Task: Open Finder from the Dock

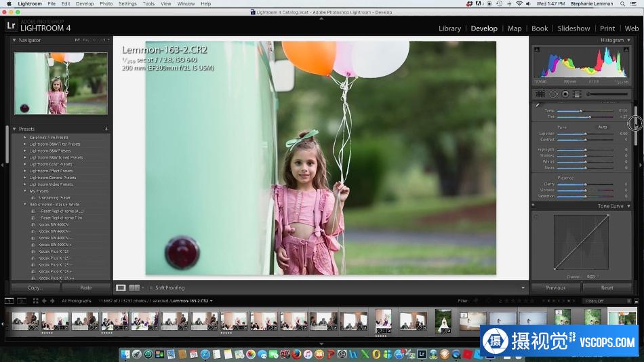Action: (x=125, y=354)
